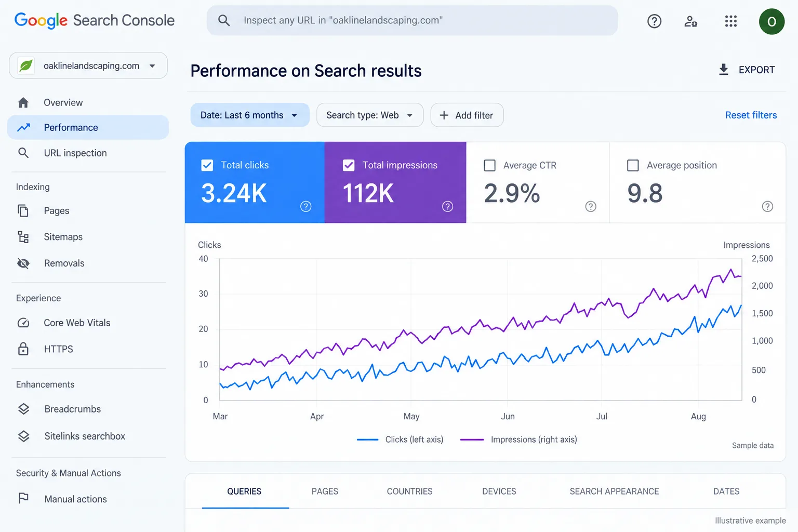Screen dimensions: 798x532
Task: Click the search magnifier icon in URL bar
Action: 224,20
